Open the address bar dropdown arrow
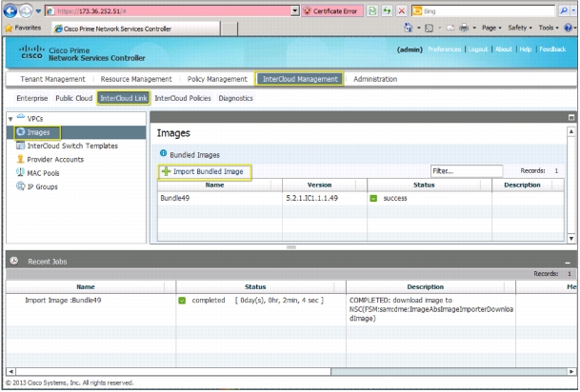 pyautogui.click(x=295, y=11)
